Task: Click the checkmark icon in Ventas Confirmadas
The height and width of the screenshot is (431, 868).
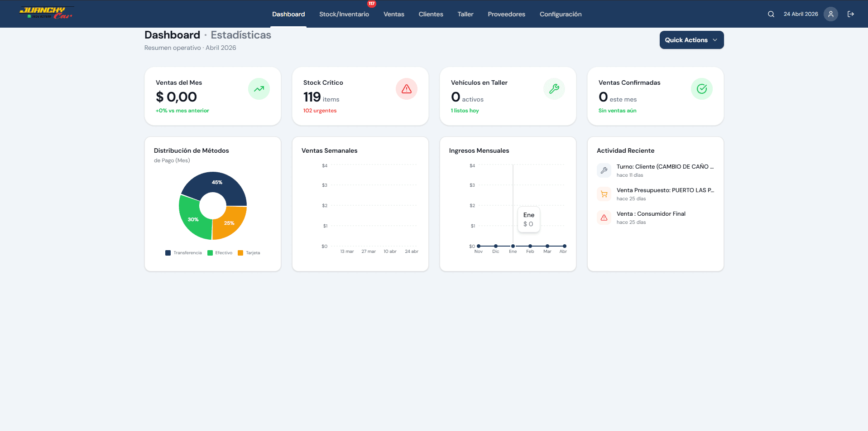Action: pos(702,89)
